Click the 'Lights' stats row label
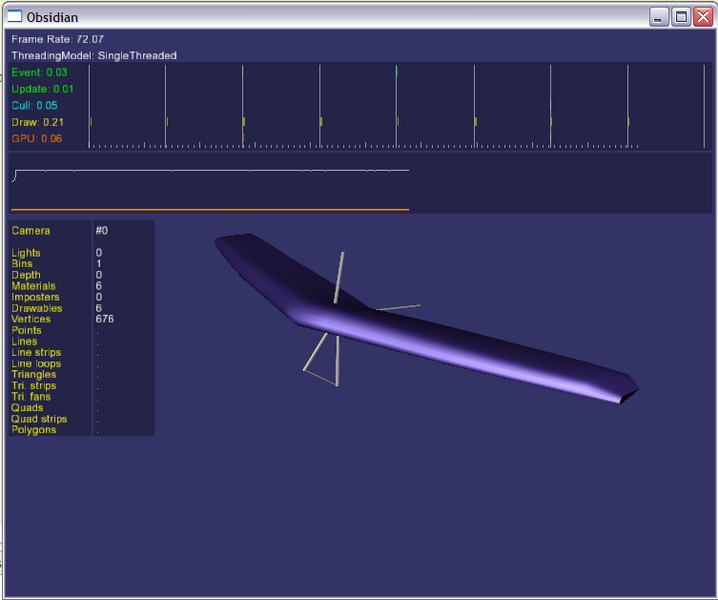The width and height of the screenshot is (718, 600). tap(26, 253)
